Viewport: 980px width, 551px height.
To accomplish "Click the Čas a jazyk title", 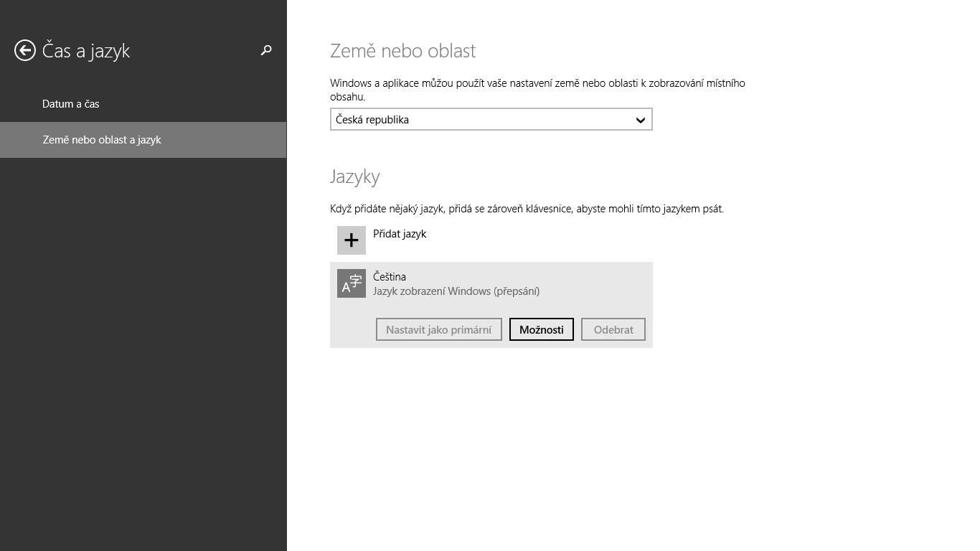I will [86, 51].
